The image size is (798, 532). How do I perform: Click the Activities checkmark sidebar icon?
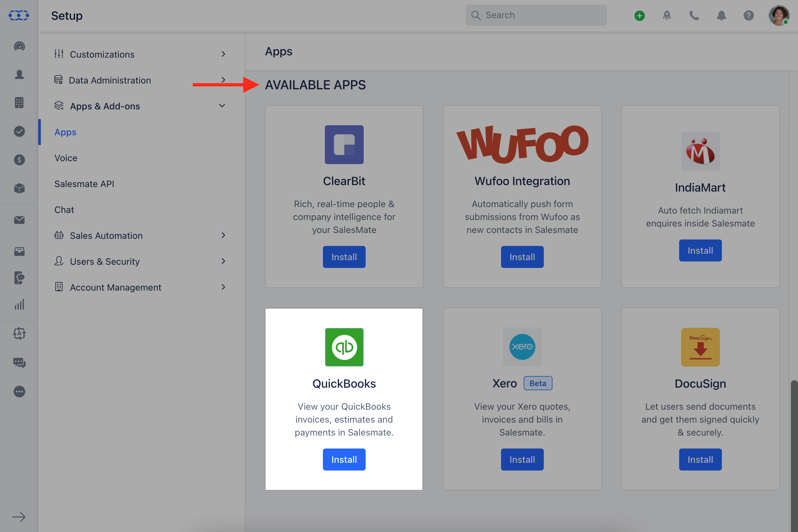tap(19, 132)
